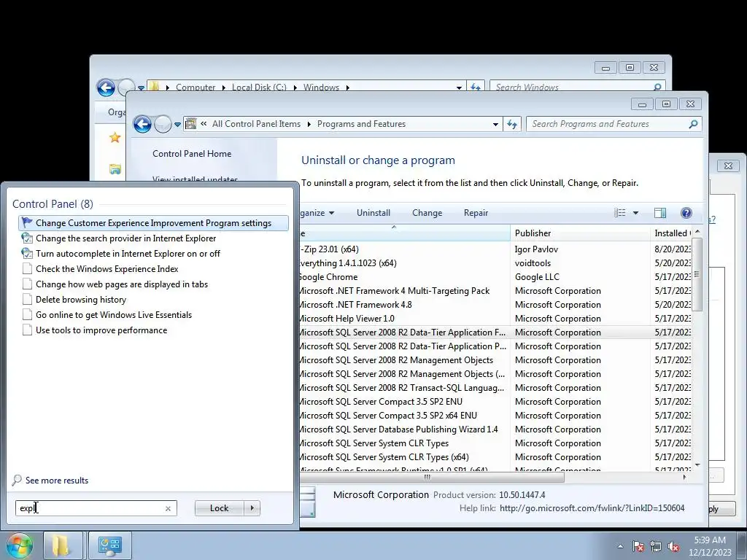747x560 pixels.
Task: Open the Organize menu dropdown
Action: click(x=317, y=213)
